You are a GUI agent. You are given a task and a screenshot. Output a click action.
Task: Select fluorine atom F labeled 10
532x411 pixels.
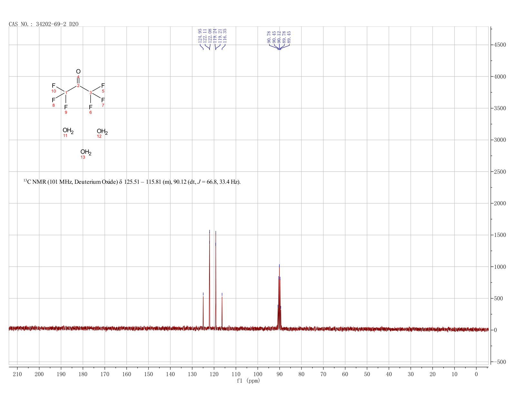point(54,85)
